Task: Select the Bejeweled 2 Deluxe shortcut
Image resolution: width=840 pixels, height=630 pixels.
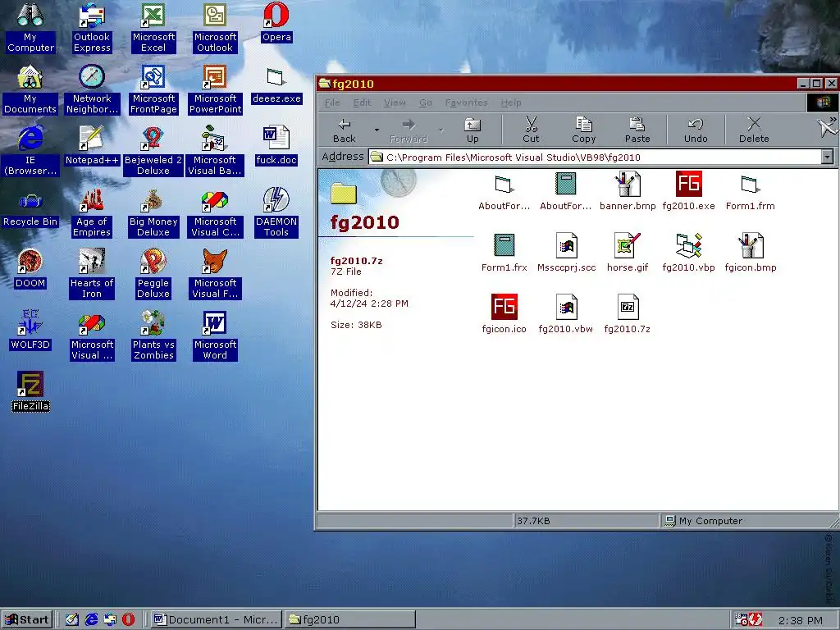Action: pyautogui.click(x=153, y=151)
